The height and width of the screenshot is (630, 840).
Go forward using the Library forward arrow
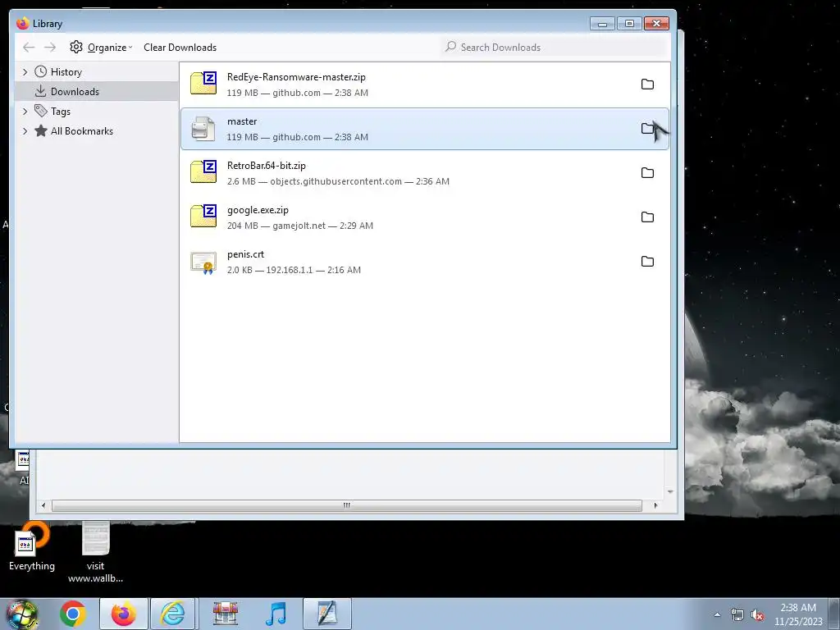[x=50, y=47]
